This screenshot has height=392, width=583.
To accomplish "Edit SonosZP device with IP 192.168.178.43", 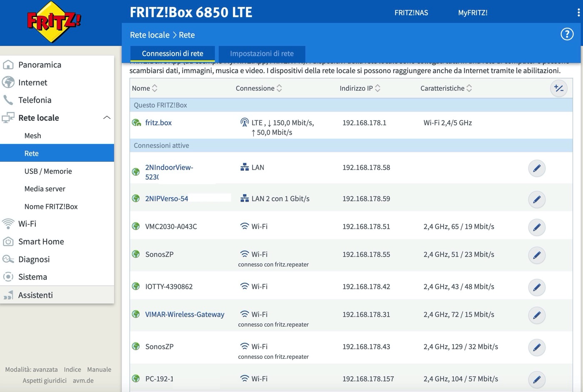I will (x=537, y=347).
